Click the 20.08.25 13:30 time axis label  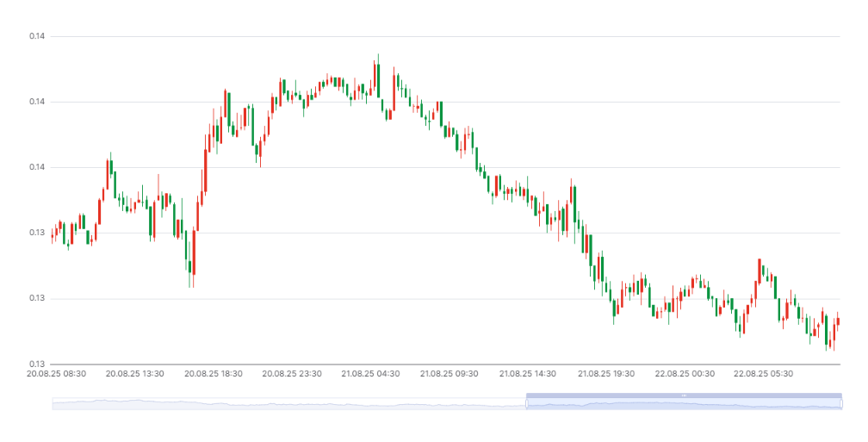click(135, 374)
